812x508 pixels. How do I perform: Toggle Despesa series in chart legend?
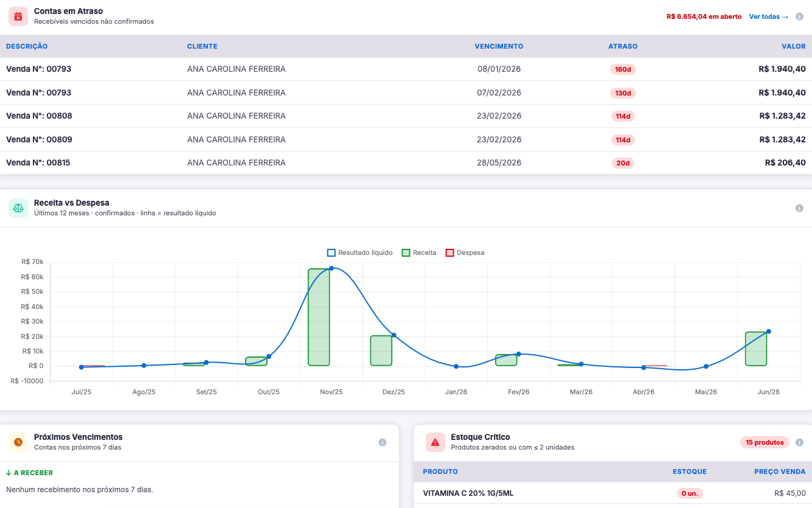(465, 252)
